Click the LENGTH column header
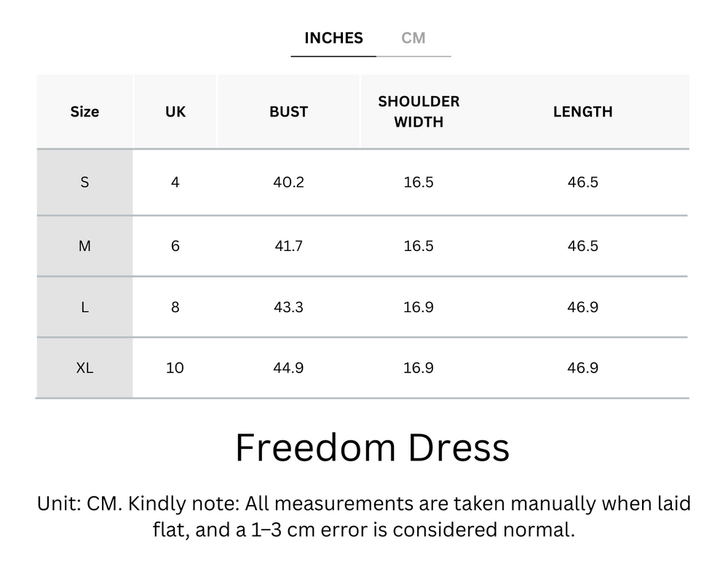Image resolution: width=728 pixels, height=574 pixels. point(582,111)
